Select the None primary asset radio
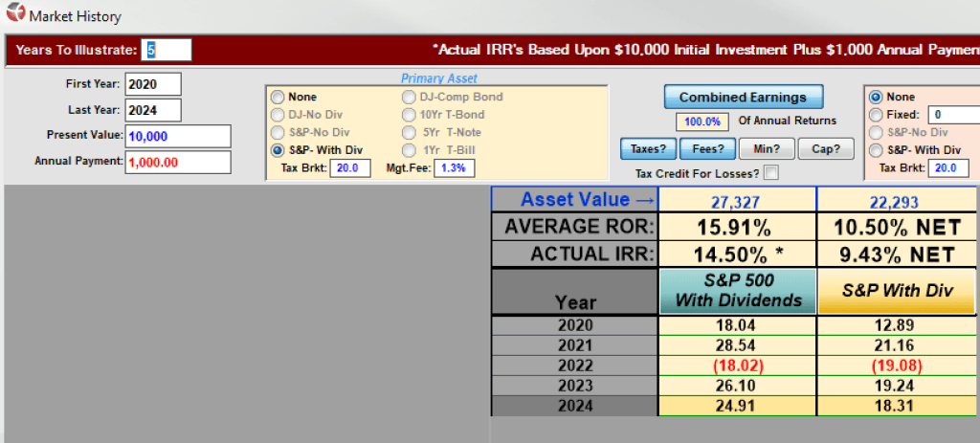This screenshot has height=443, width=980. tap(277, 98)
